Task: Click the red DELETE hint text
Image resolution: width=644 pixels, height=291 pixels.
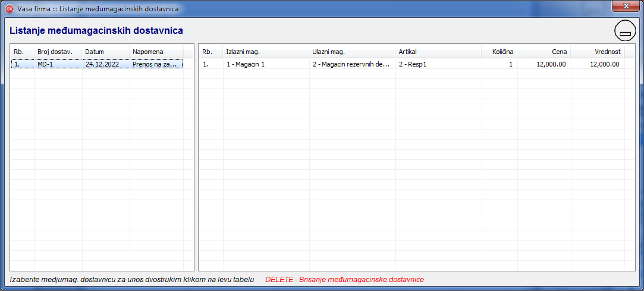Action: coord(344,280)
